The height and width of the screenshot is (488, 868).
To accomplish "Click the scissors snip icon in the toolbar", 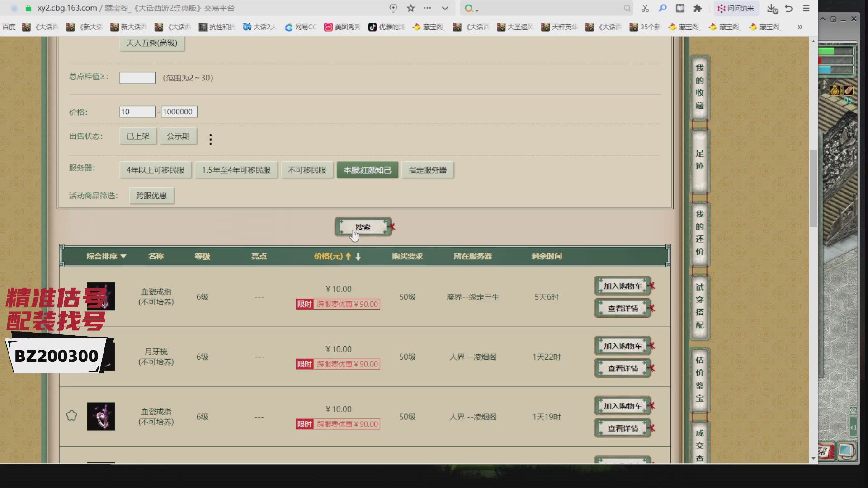I will coord(645,8).
